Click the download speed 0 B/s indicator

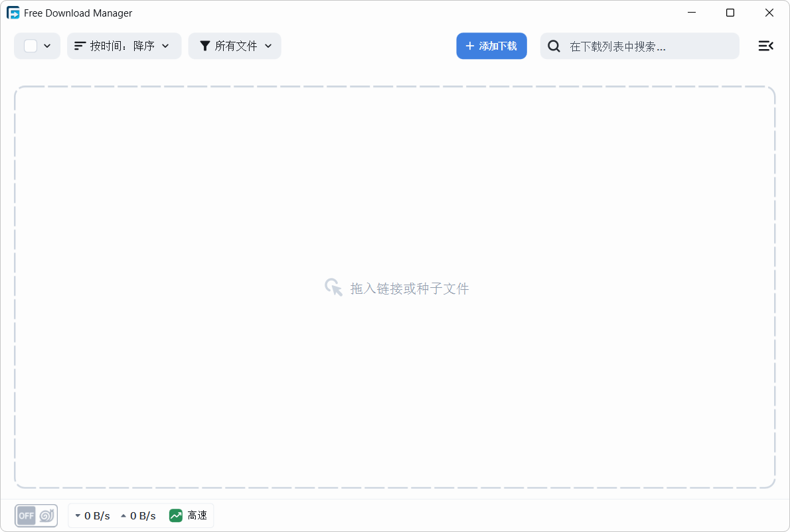[x=93, y=515]
